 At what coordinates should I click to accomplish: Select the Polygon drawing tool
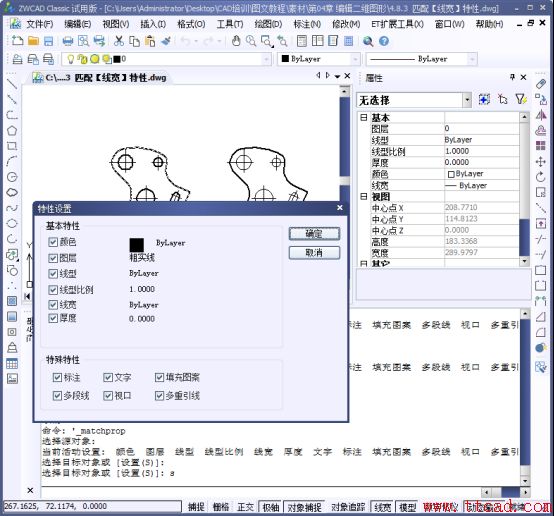click(x=12, y=131)
